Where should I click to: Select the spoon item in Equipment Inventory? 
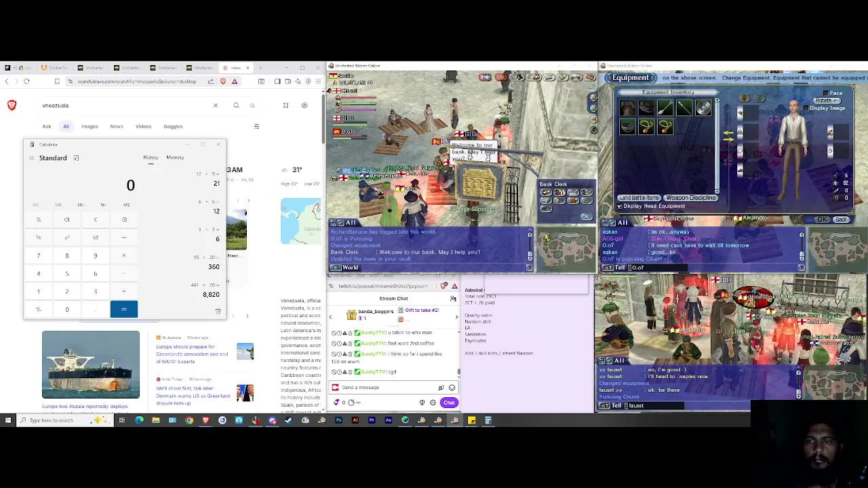665,108
